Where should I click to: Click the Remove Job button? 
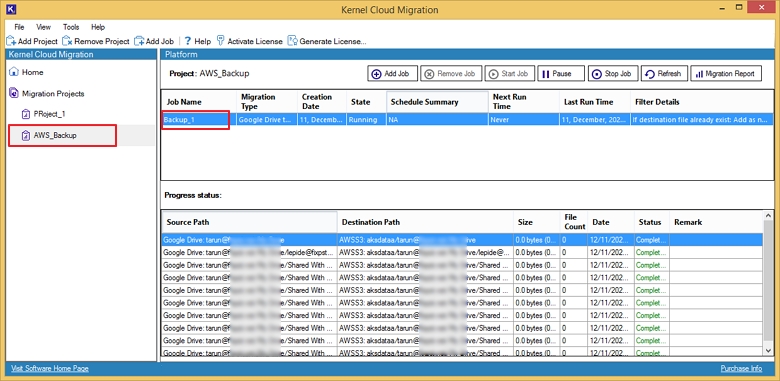451,74
